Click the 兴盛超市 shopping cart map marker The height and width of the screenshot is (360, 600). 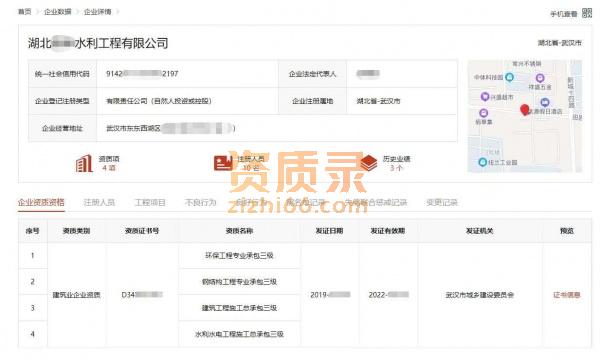[485, 96]
